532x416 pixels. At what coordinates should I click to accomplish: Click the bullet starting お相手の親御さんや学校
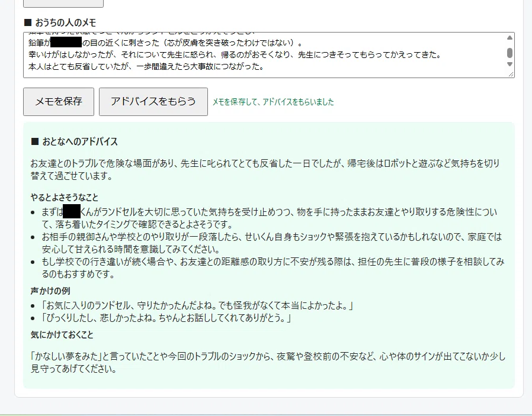click(272, 243)
